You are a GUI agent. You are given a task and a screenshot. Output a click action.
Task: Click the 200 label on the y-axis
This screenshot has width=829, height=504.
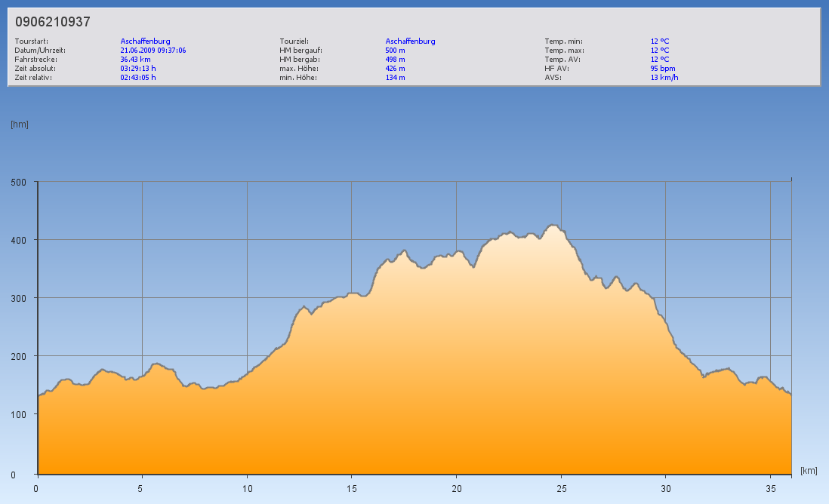pyautogui.click(x=18, y=356)
